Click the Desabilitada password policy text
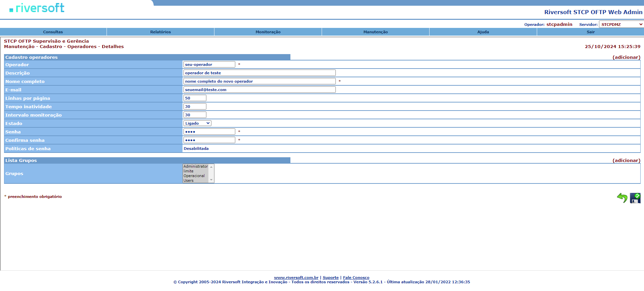Image resolution: width=644 pixels, height=291 pixels. tap(196, 149)
